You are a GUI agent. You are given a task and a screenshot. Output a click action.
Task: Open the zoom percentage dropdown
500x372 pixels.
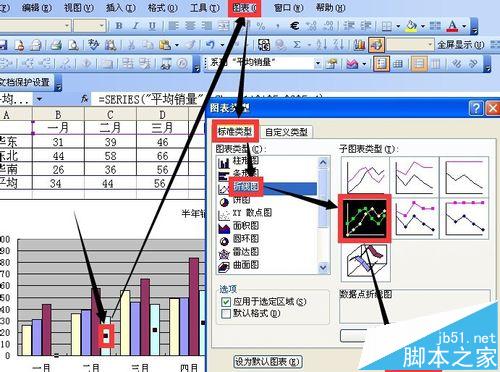(x=430, y=45)
